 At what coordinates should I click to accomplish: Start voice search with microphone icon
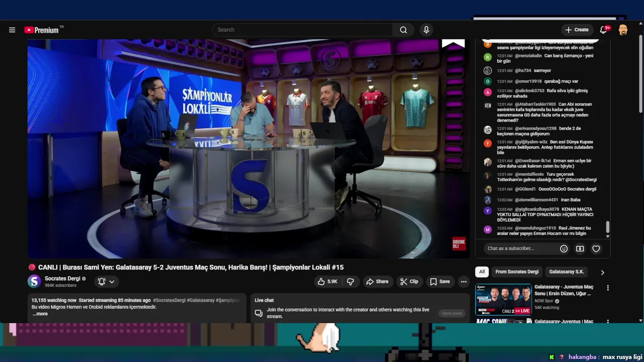(426, 30)
